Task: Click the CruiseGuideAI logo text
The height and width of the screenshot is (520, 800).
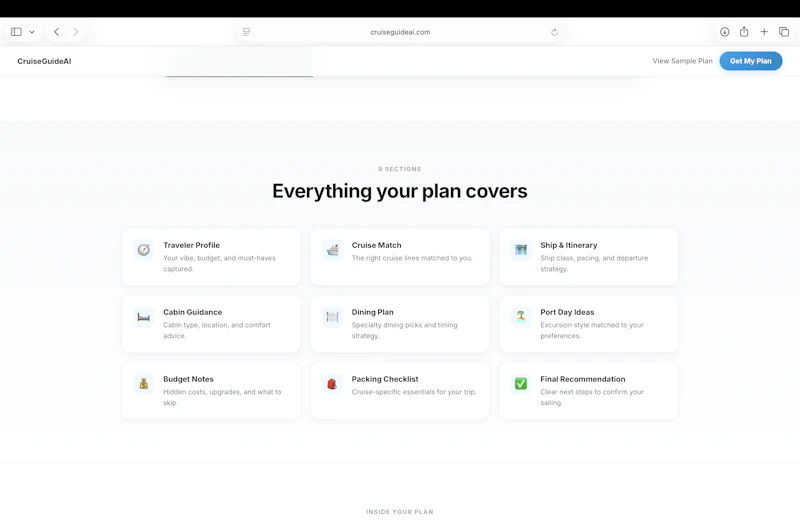Action: tap(44, 61)
